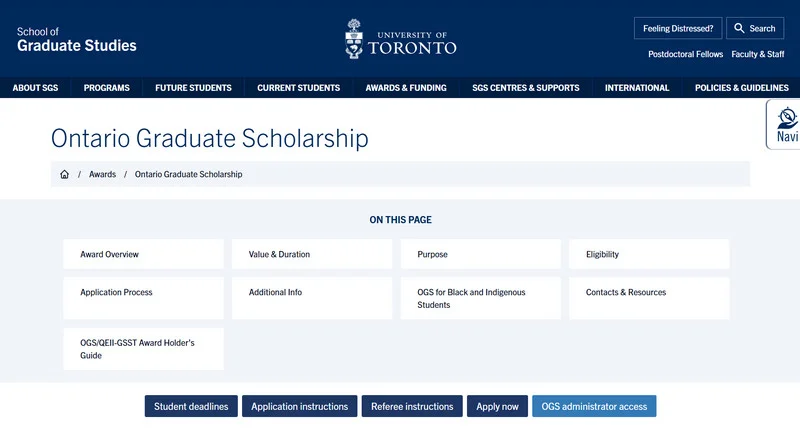Screen dimensions: 800x442
Task: Click OGS administrator access button
Action: coord(594,406)
